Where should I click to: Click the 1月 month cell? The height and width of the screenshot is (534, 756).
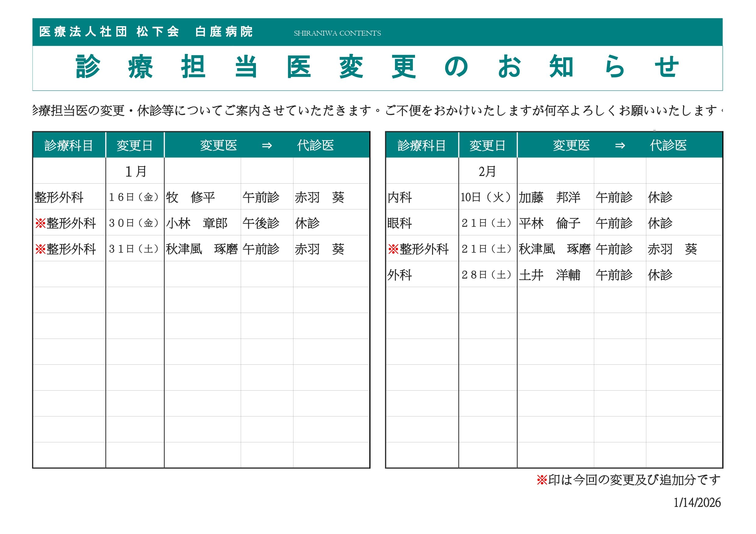point(136,171)
